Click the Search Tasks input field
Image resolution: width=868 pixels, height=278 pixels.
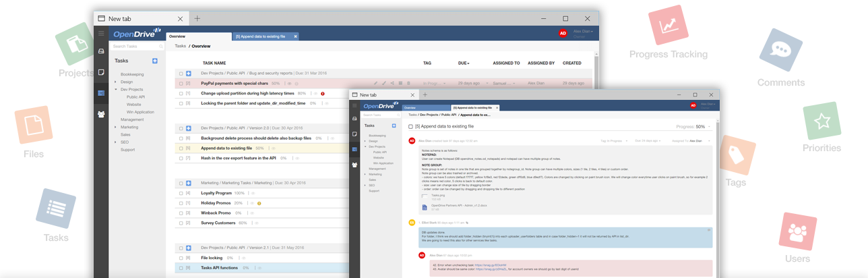133,47
